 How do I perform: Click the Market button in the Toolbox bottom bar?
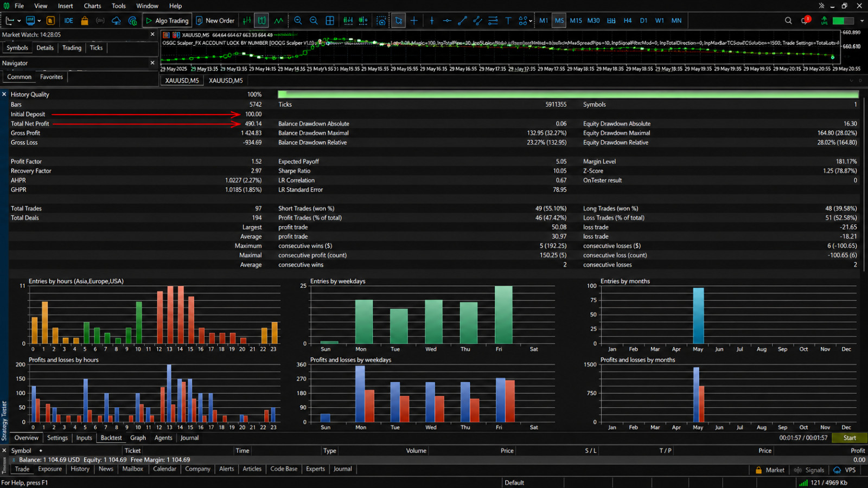[x=770, y=470]
